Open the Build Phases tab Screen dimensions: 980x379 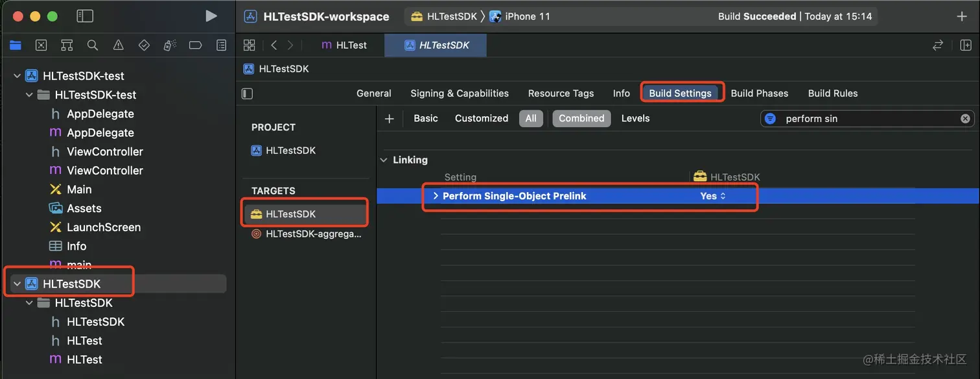760,93
